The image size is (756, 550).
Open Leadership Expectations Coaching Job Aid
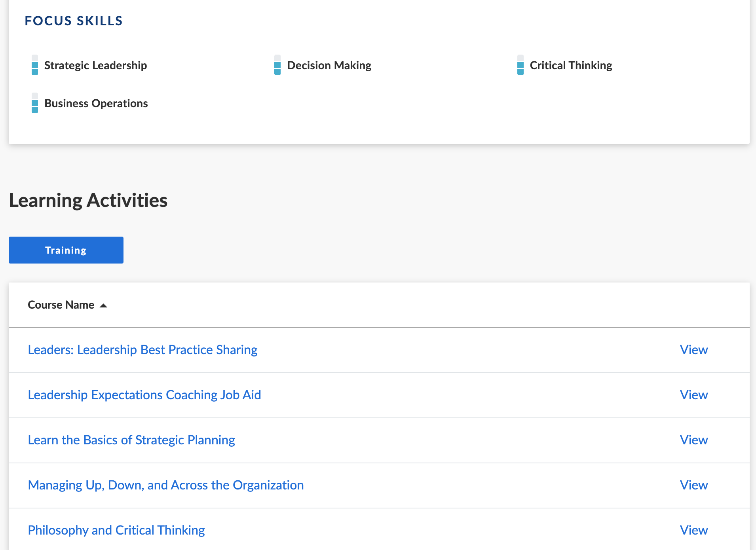click(x=144, y=395)
